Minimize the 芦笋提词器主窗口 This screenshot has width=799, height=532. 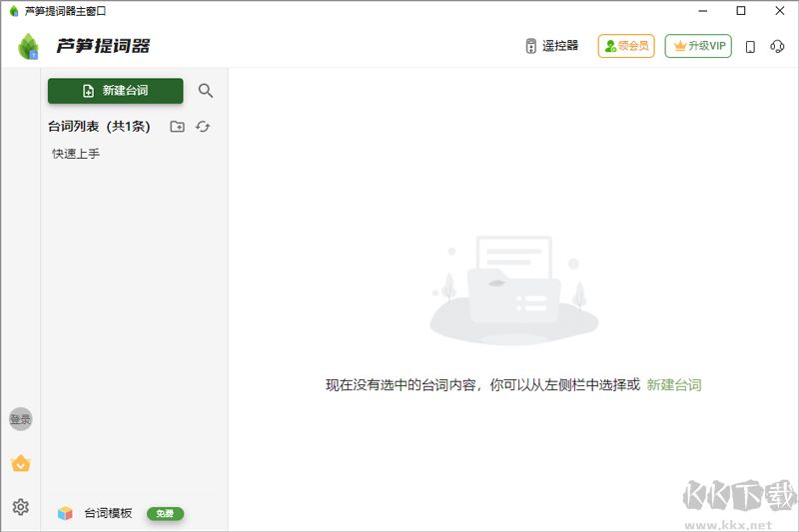tap(703, 11)
